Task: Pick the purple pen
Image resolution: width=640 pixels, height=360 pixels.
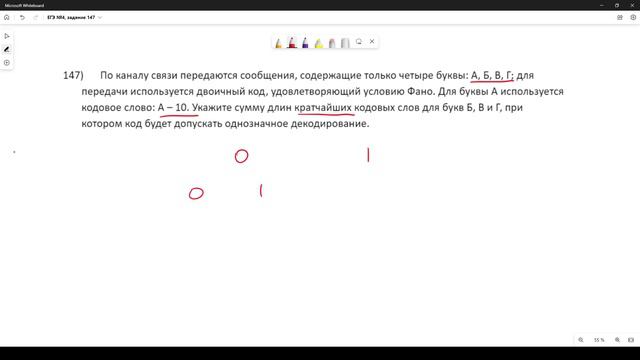Action: point(305,42)
